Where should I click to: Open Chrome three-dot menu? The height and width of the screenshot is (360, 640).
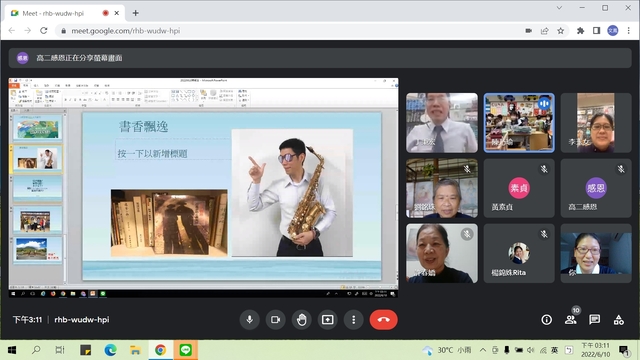(629, 31)
